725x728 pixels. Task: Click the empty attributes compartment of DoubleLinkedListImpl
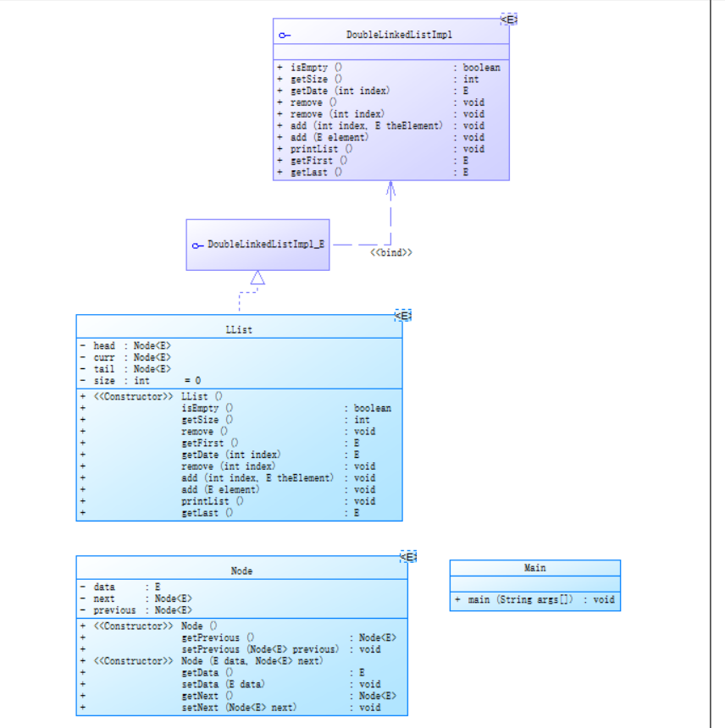tap(391, 52)
